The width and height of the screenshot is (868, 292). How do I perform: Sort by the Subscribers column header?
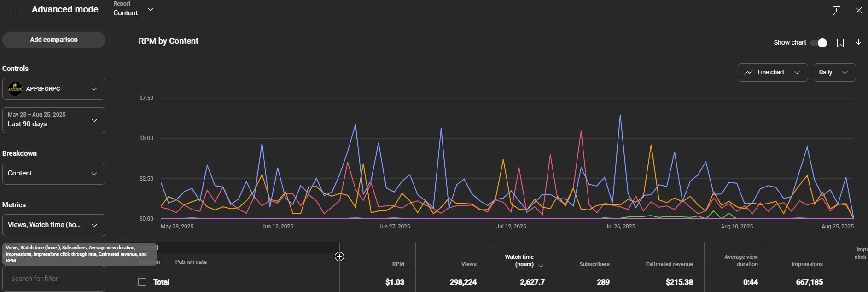pos(594,264)
